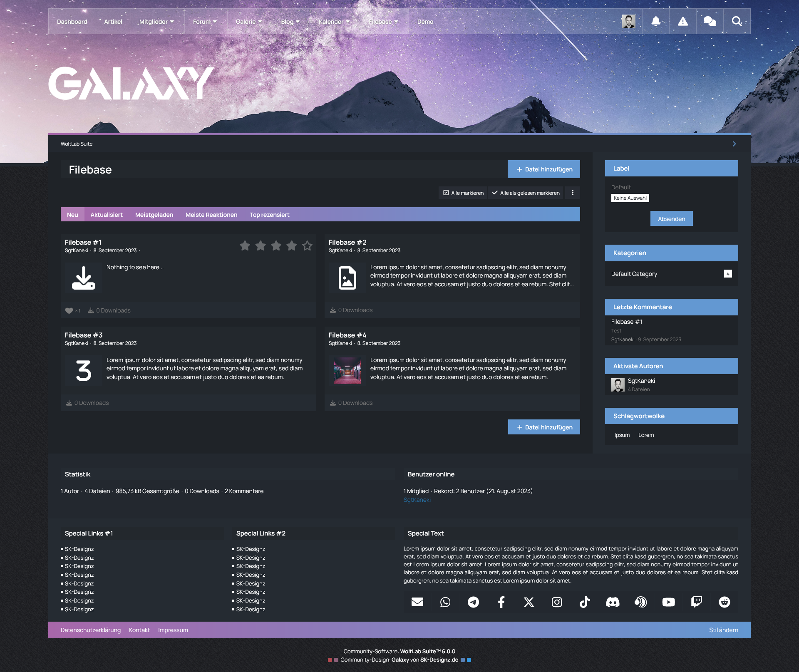Click the search magnifier icon

[x=737, y=21]
